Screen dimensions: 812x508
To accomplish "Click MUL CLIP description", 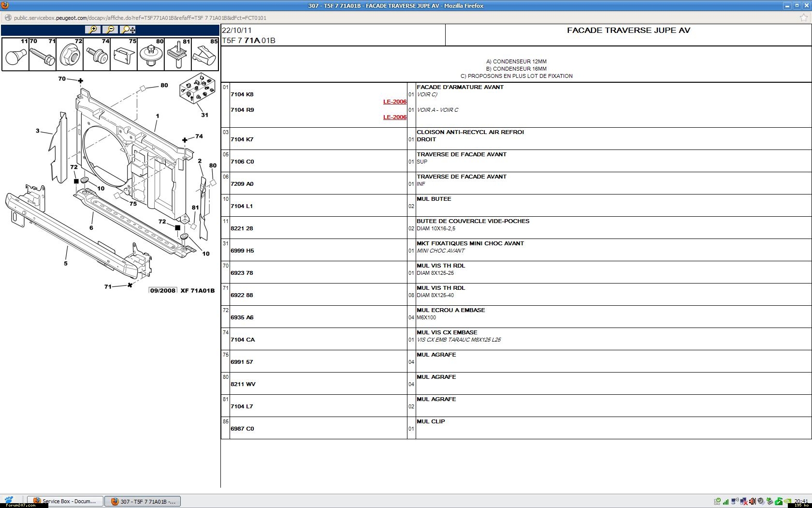I will point(431,421).
